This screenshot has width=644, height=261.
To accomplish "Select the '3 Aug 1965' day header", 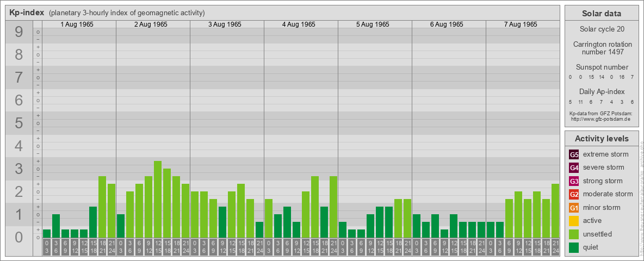I will coord(225,24).
